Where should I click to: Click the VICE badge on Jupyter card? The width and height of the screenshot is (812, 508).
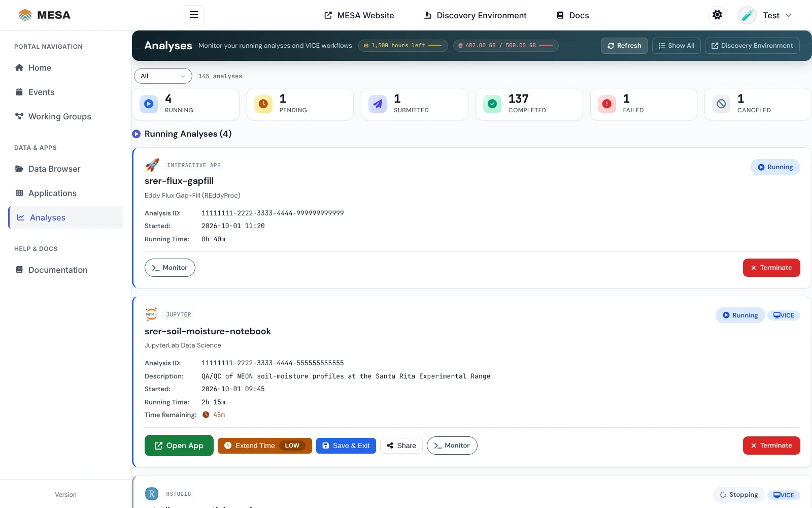(x=784, y=315)
